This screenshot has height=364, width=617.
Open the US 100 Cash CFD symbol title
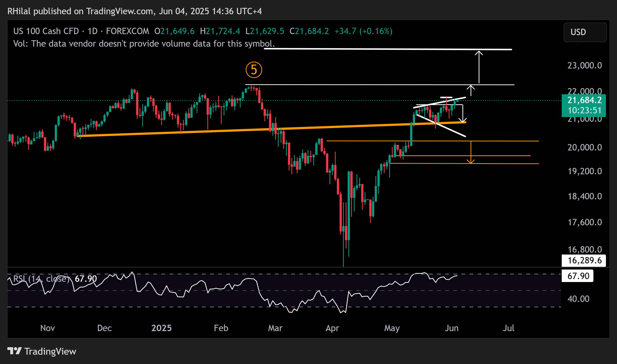46,31
